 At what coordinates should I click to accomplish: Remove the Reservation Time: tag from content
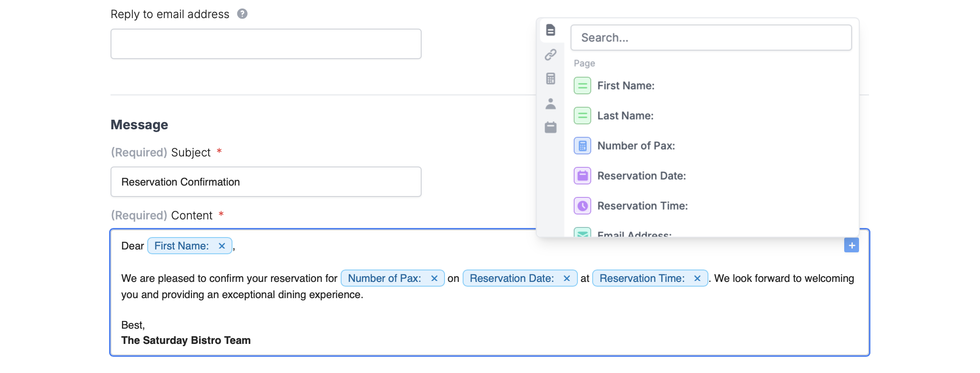(x=697, y=278)
